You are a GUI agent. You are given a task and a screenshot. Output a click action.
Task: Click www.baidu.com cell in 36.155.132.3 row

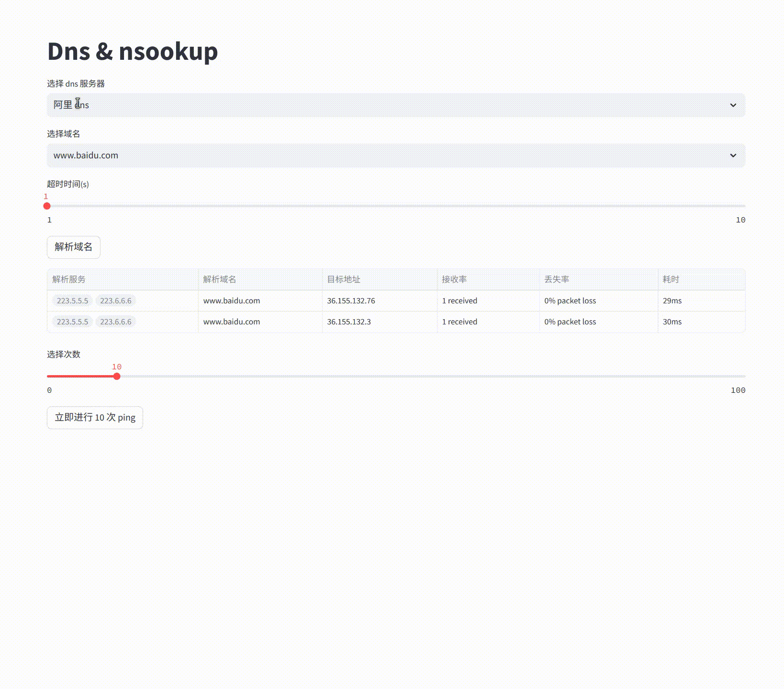pyautogui.click(x=260, y=322)
